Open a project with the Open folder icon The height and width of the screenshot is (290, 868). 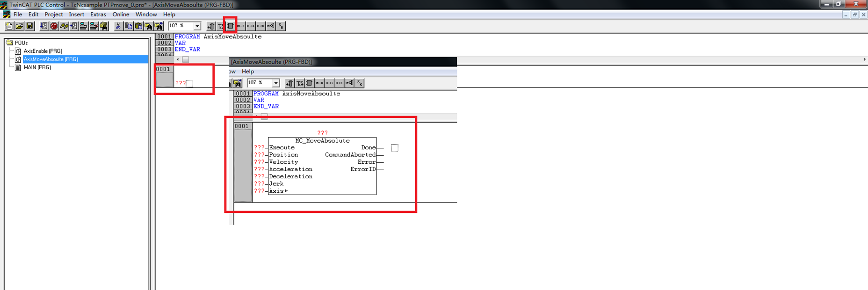[x=19, y=26]
